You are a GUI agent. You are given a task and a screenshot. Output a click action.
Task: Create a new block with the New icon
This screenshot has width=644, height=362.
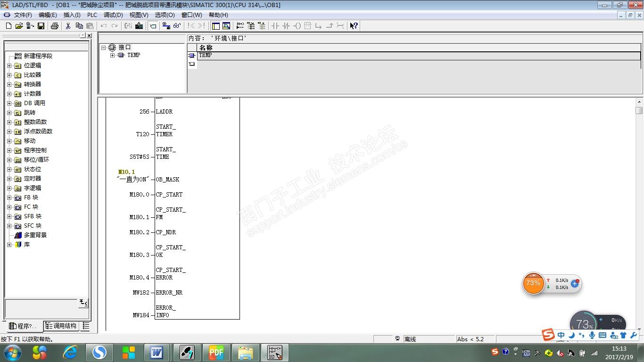(8, 26)
